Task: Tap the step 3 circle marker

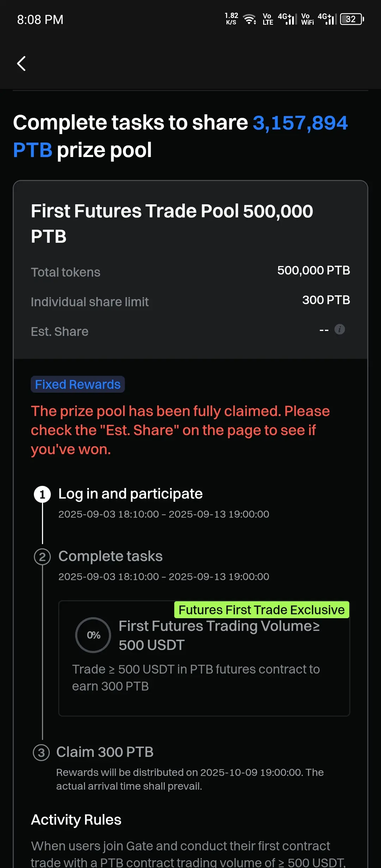Action: [x=41, y=753]
